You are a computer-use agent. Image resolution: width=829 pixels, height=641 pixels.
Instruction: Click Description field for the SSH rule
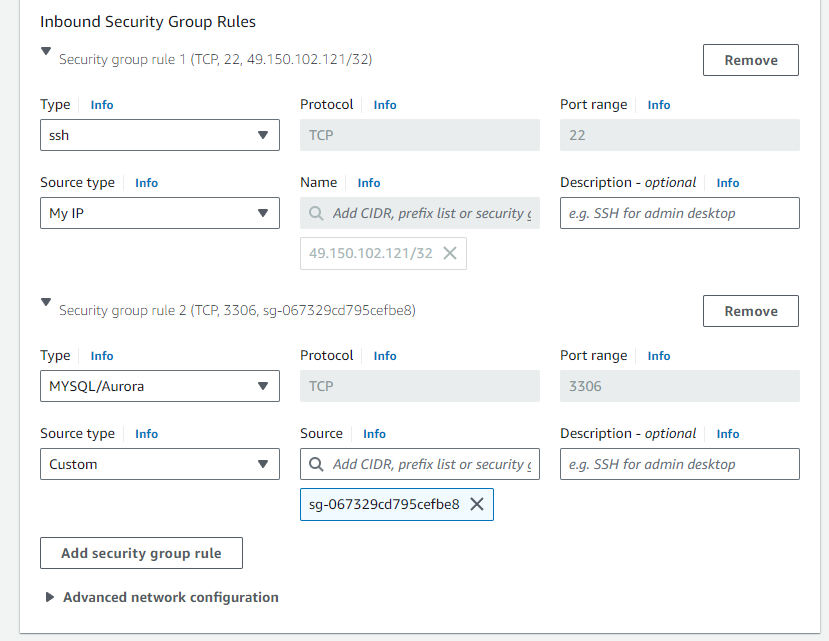pos(679,213)
